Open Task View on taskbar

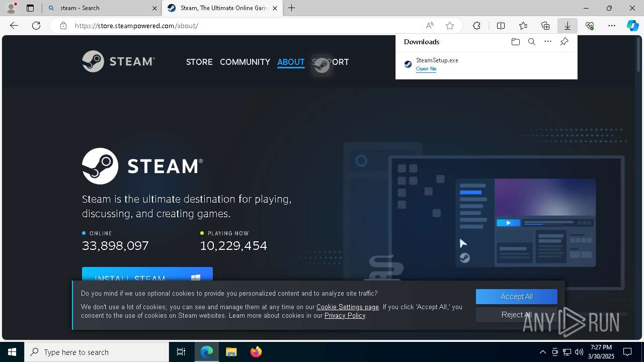(181, 352)
